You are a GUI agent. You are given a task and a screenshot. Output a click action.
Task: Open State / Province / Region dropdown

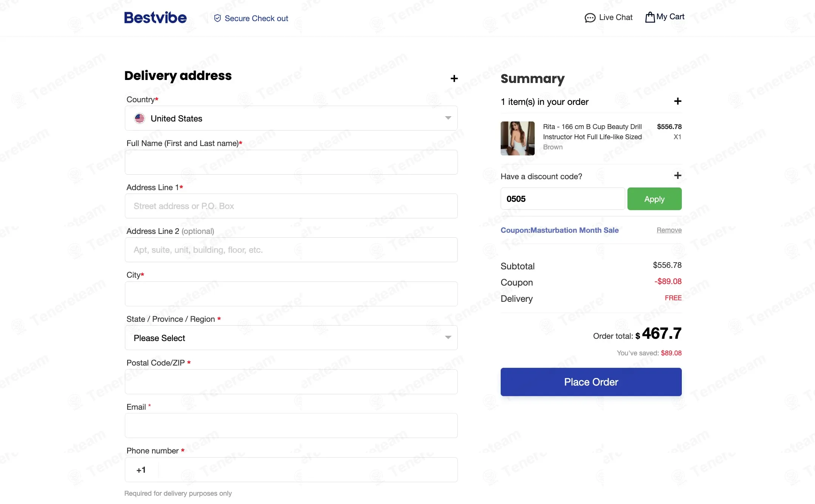(291, 338)
